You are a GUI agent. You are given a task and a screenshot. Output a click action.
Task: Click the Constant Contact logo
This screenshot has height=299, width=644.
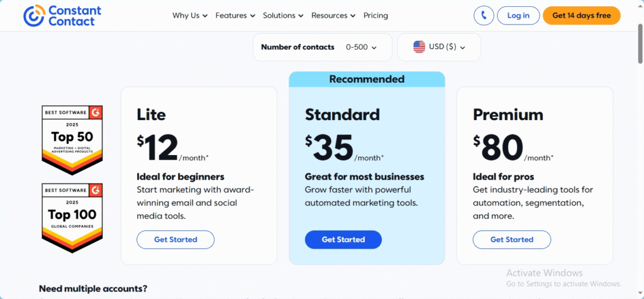point(62,16)
